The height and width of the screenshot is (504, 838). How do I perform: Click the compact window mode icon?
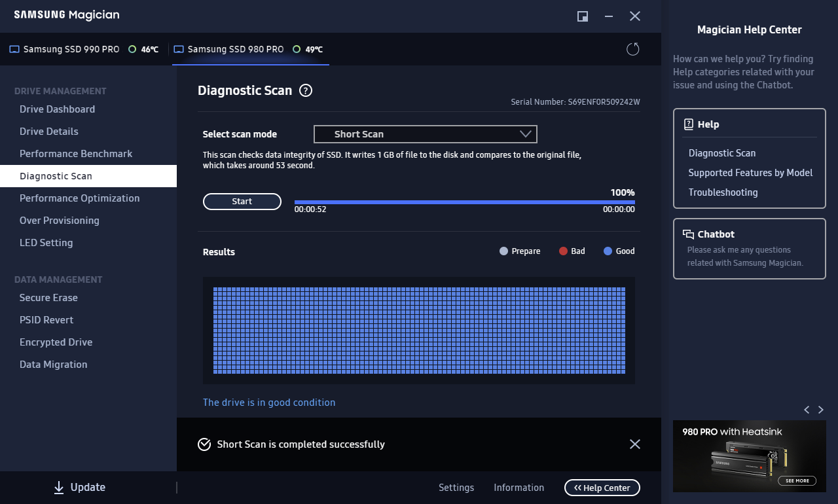point(583,16)
